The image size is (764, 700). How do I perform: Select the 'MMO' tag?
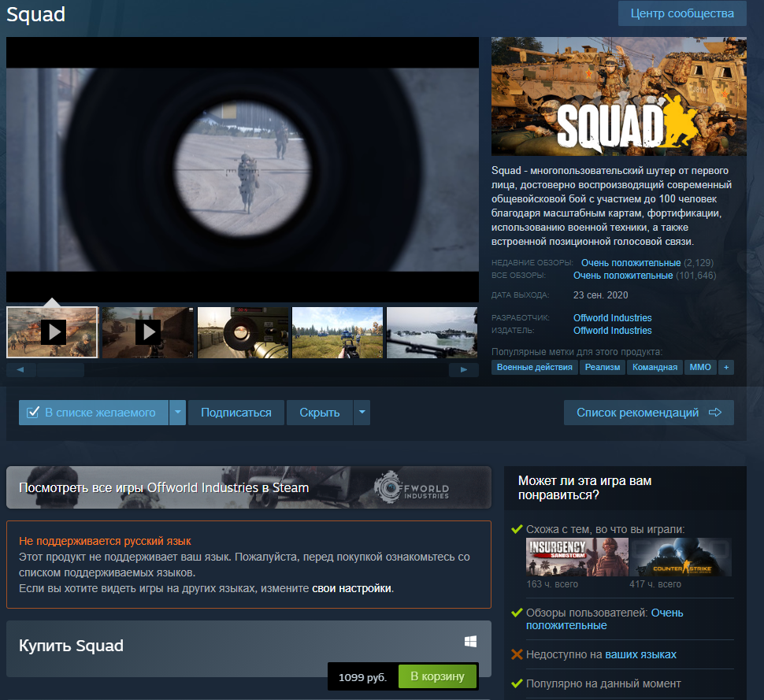click(x=700, y=367)
